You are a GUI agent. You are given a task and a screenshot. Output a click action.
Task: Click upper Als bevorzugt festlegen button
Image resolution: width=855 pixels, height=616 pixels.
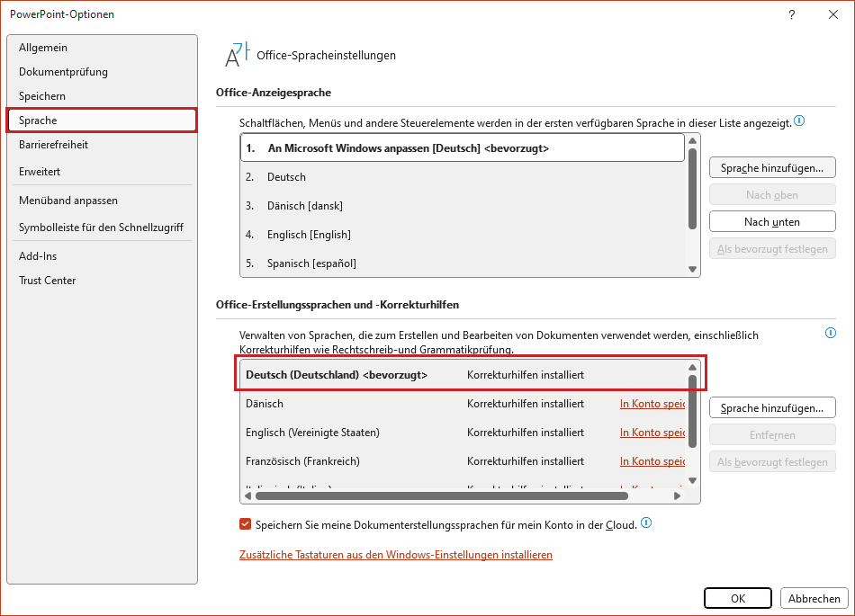coord(772,249)
